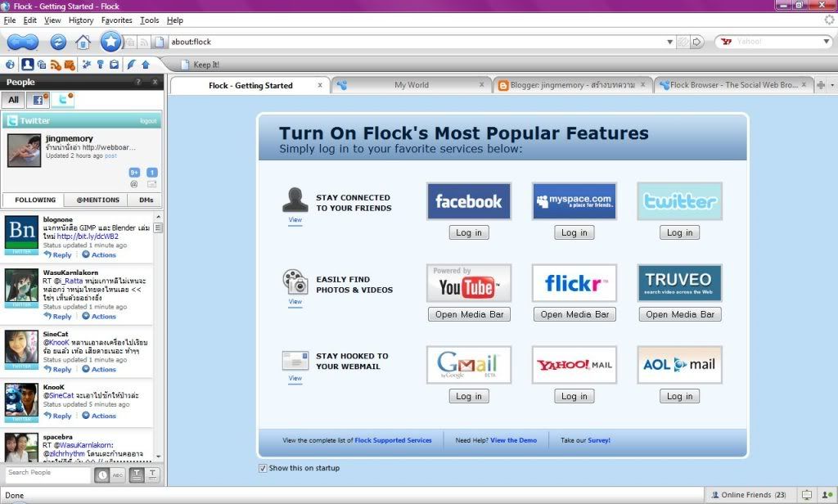The height and width of the screenshot is (504, 838).
Task: Open the History menu
Action: point(81,20)
